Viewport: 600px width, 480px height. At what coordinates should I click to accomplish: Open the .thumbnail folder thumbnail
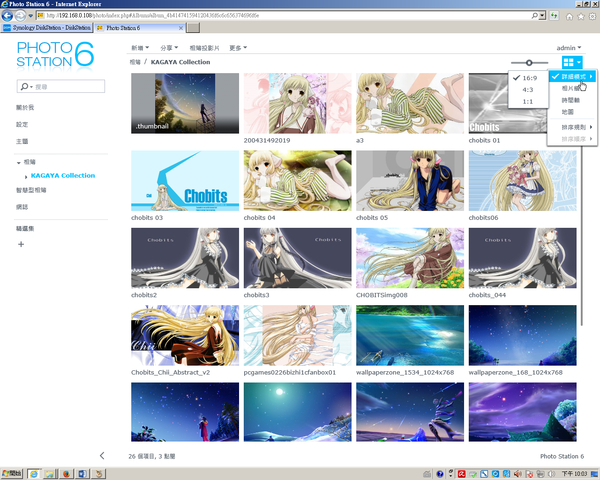(185, 103)
